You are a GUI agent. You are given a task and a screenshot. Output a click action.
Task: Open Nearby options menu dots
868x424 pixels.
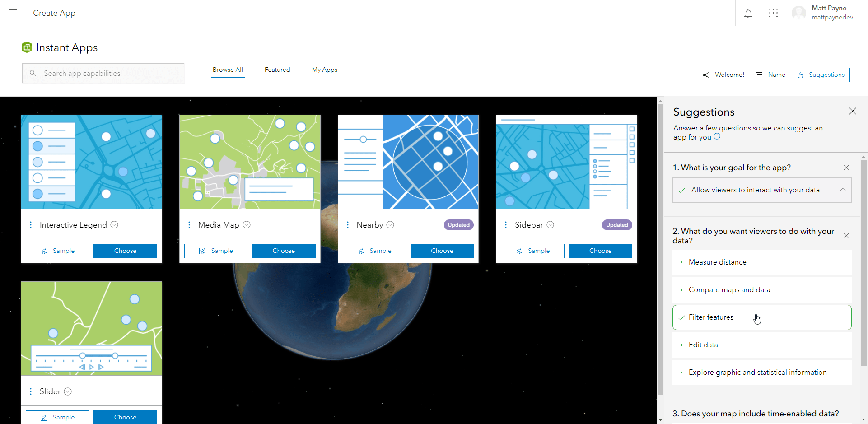[348, 225]
